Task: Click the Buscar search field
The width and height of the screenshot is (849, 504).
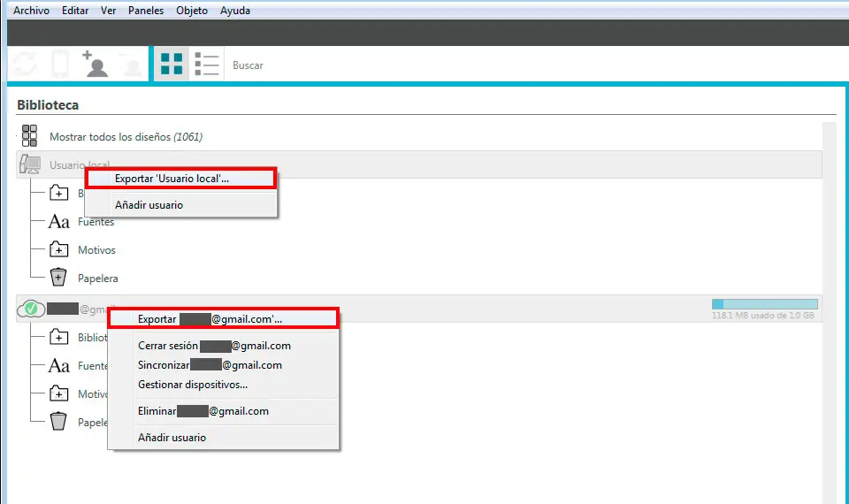Action: click(x=265, y=65)
